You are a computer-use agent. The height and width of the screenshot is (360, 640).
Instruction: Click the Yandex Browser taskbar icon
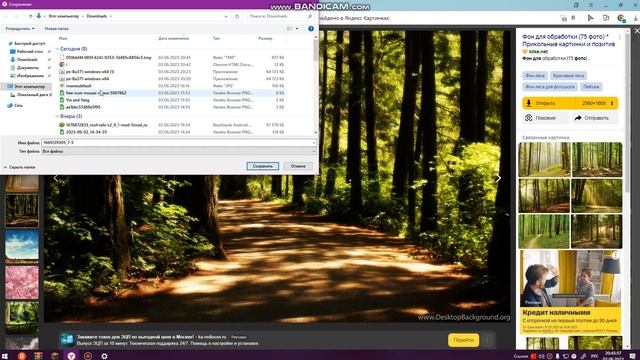pos(71,356)
